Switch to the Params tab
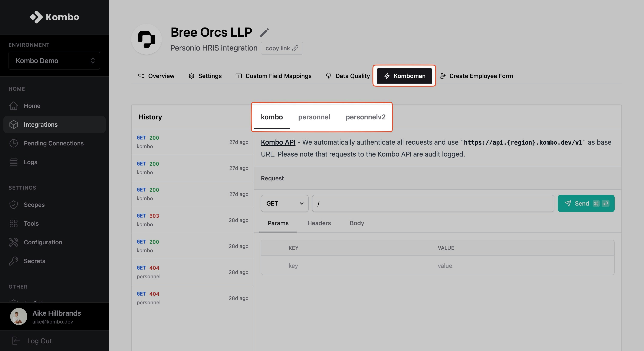 278,223
